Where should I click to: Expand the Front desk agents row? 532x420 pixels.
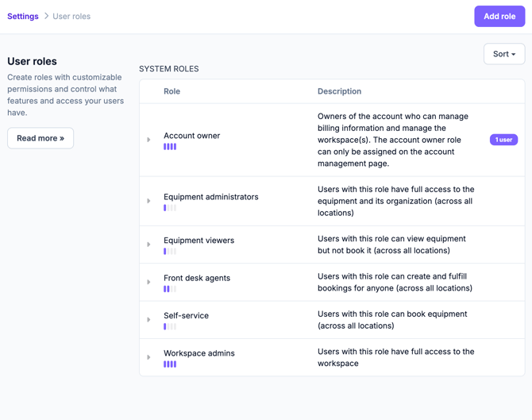coord(148,283)
